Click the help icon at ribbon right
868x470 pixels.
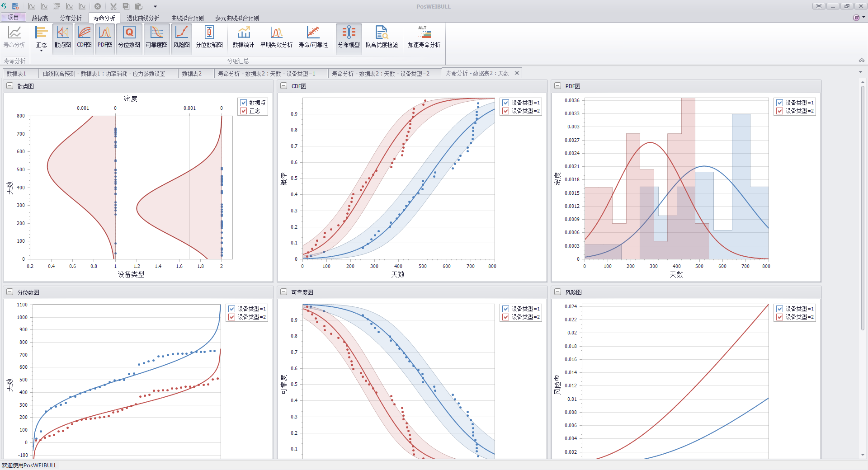(x=856, y=18)
